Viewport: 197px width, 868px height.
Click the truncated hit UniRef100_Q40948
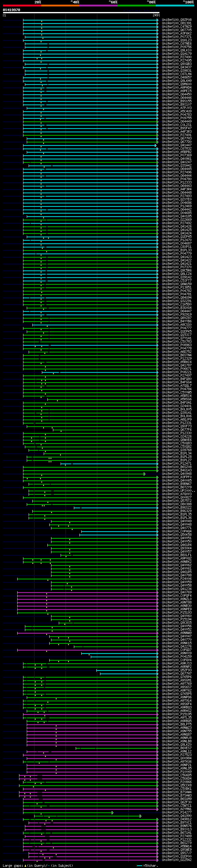click(177, 474)
